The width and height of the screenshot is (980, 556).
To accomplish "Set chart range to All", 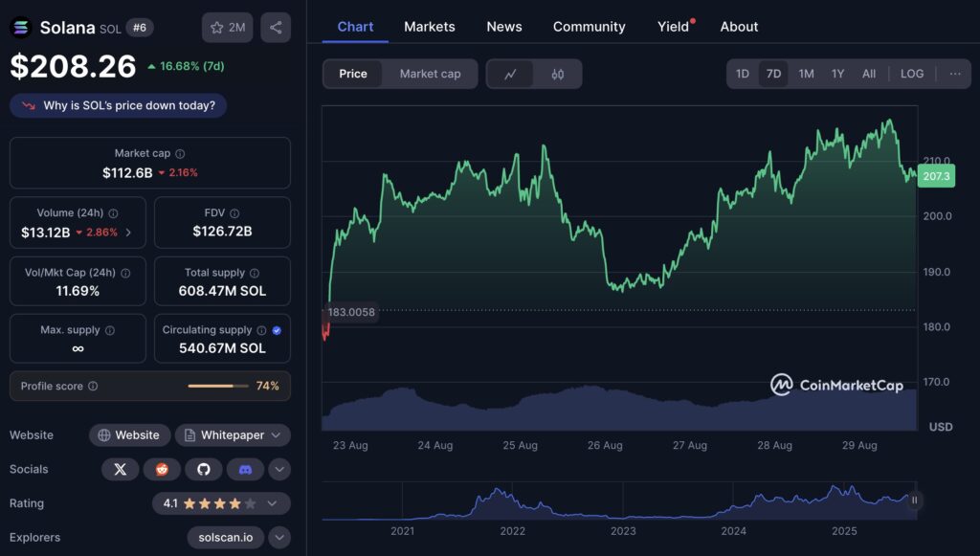I will coord(869,74).
